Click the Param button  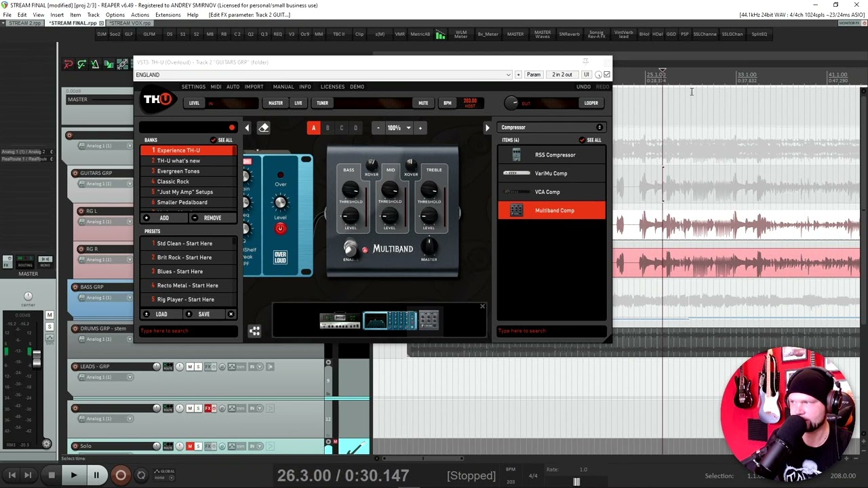coord(534,75)
